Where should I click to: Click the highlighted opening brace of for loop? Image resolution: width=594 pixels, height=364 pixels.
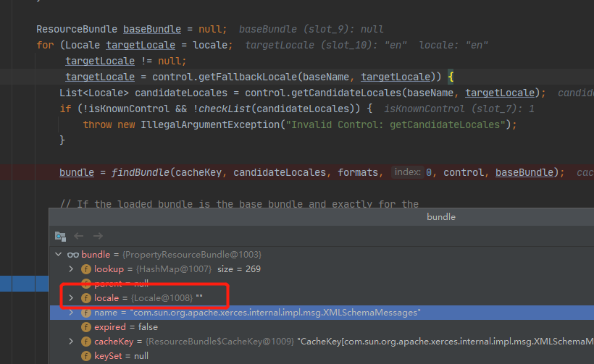coord(451,77)
